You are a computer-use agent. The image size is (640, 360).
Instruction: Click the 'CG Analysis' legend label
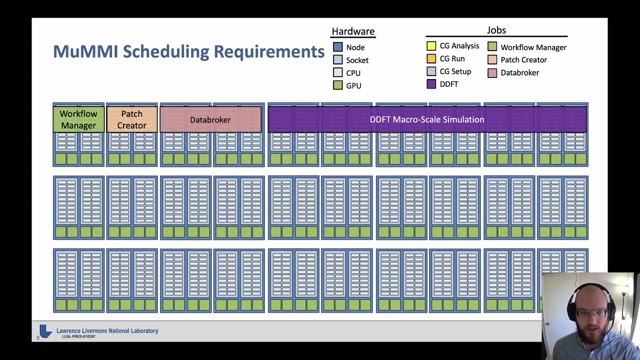(x=459, y=46)
